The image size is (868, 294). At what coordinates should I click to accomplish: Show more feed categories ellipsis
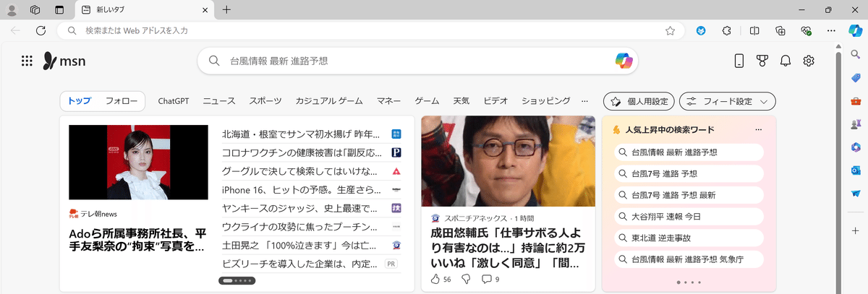(x=585, y=101)
